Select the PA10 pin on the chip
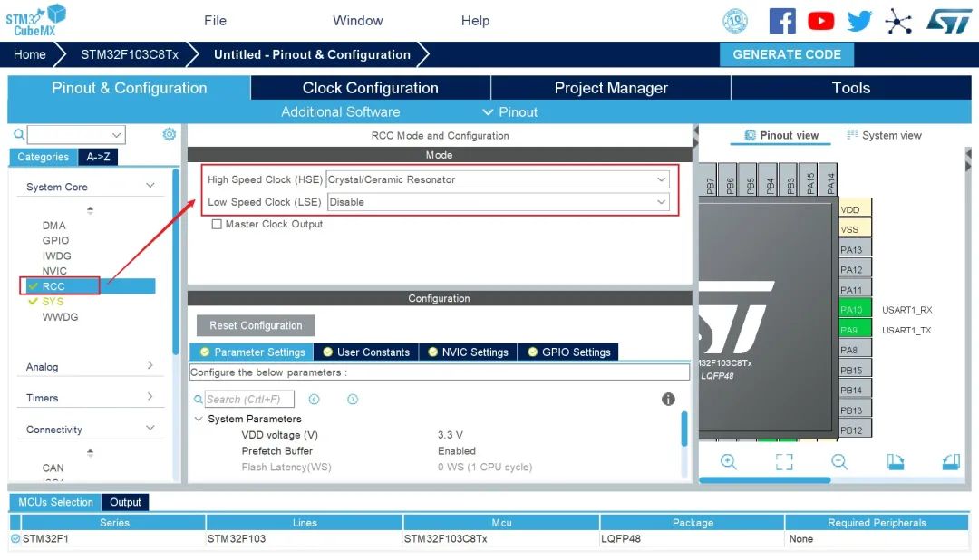Viewport: 979px width, 560px height. click(855, 310)
